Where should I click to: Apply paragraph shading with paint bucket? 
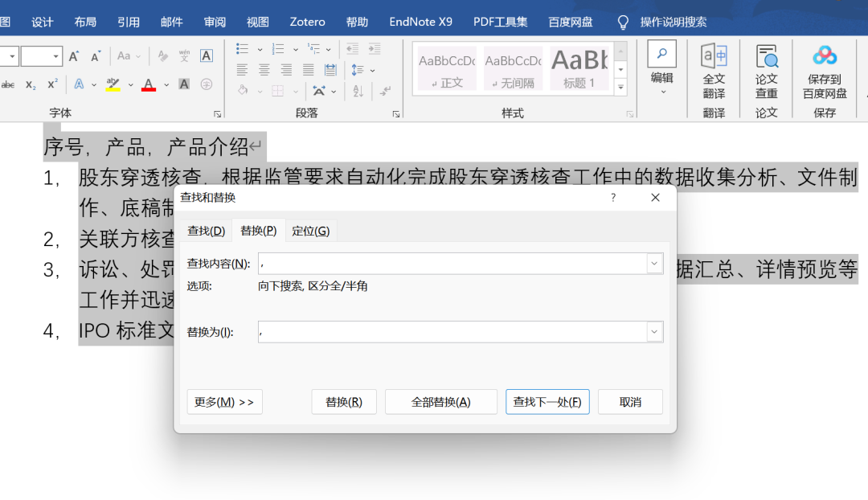[x=243, y=91]
